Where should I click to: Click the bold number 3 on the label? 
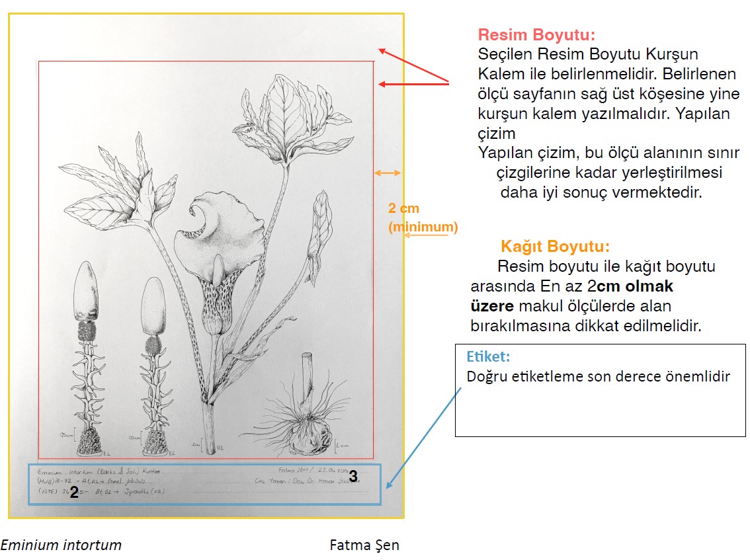[x=353, y=476]
